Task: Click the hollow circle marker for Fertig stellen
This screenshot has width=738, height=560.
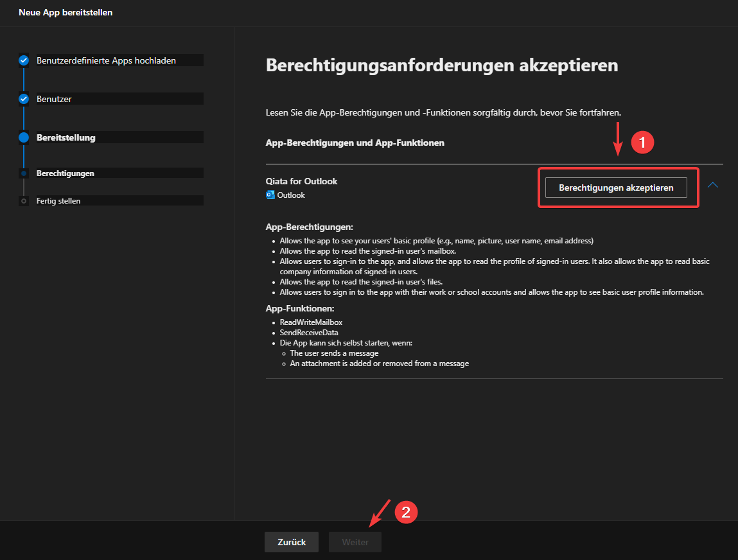Action: (24, 201)
